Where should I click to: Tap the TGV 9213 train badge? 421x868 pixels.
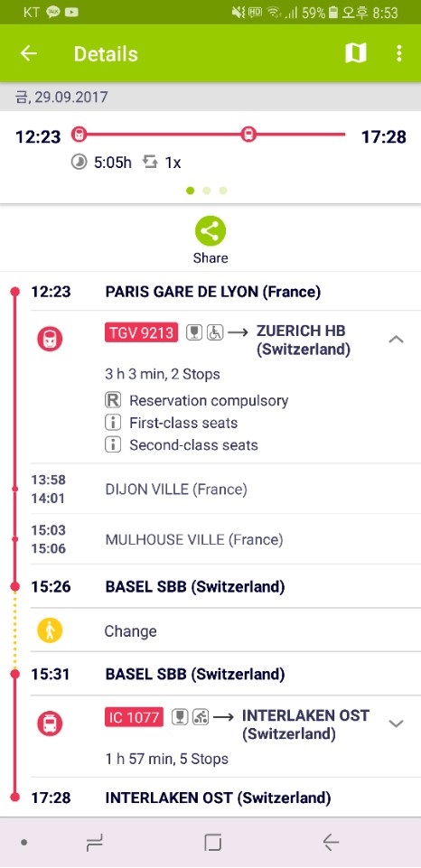(x=142, y=332)
